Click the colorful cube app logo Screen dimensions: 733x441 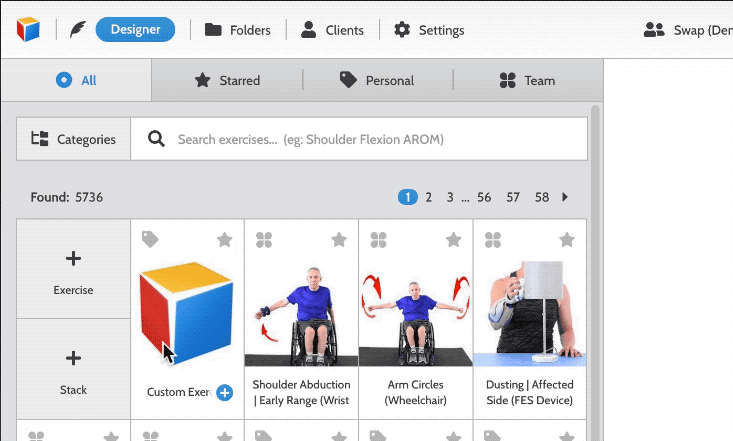click(28, 29)
